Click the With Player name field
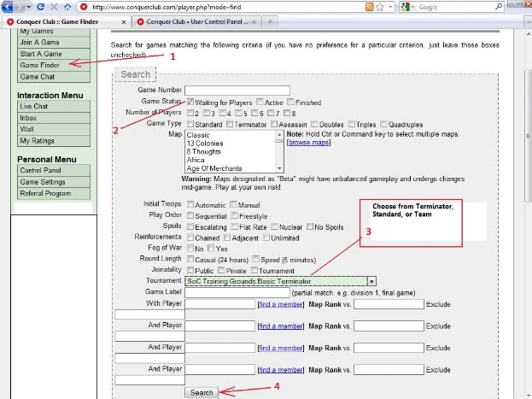 [219, 304]
